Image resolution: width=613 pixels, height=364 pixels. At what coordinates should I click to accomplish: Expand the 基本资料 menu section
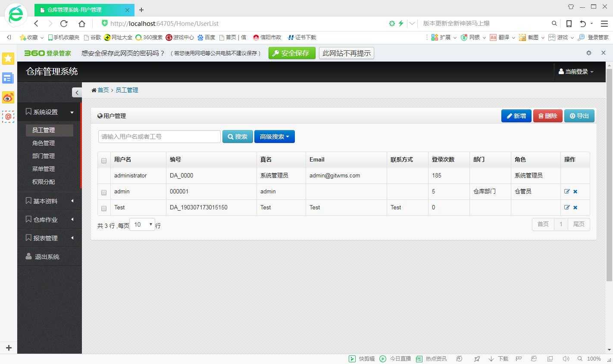(50, 201)
